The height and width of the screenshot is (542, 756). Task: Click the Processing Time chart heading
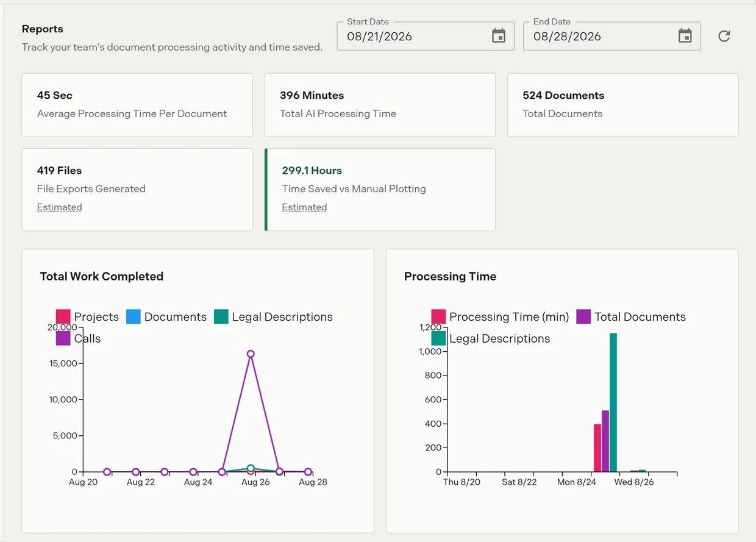[x=450, y=276]
